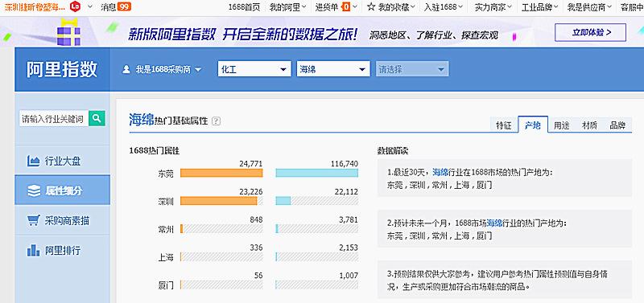Click the 上海 row label
The image size is (644, 303).
point(166,257)
